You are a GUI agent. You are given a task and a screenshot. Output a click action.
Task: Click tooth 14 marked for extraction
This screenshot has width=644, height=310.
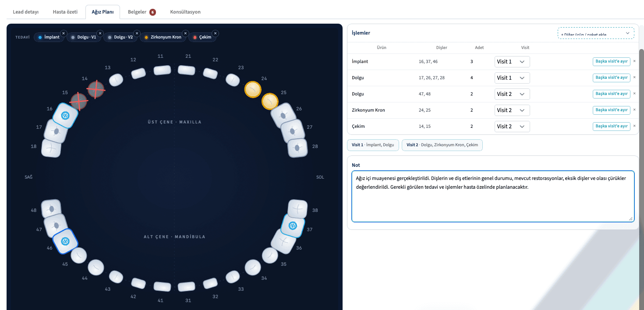96,89
